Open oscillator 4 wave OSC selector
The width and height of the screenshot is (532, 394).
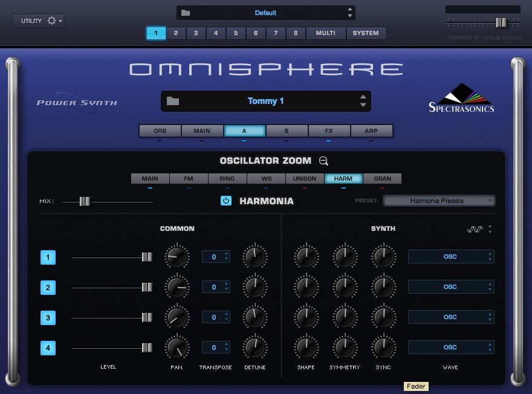(x=451, y=347)
